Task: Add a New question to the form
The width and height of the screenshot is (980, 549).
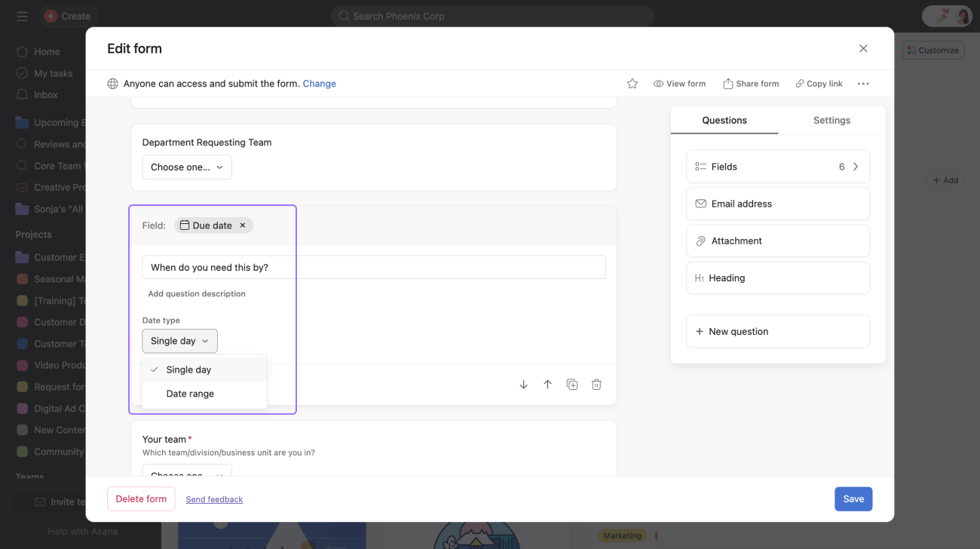Action: 777,331
